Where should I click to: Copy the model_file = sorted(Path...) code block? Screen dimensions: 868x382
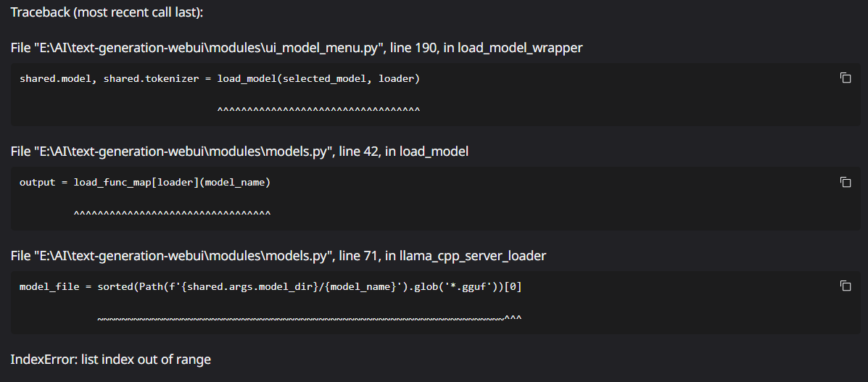[x=846, y=286]
